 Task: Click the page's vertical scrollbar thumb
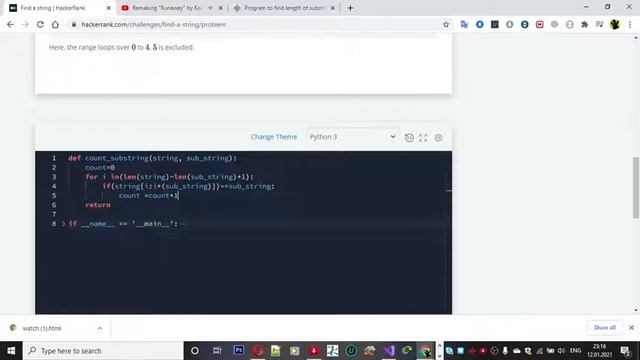click(636, 188)
